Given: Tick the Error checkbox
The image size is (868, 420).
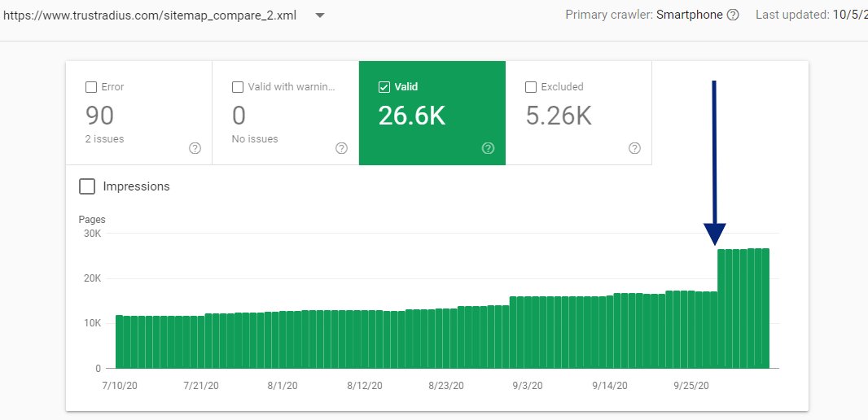Looking at the screenshot, I should [91, 87].
